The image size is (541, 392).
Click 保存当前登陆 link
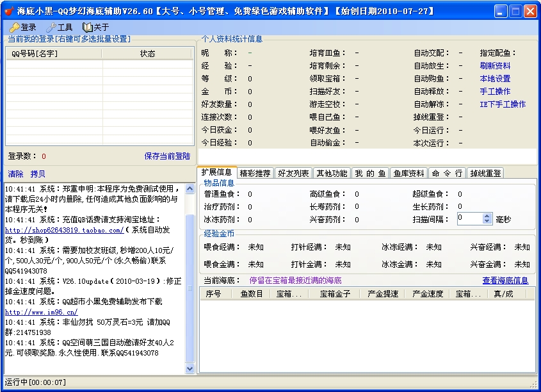pyautogui.click(x=167, y=156)
